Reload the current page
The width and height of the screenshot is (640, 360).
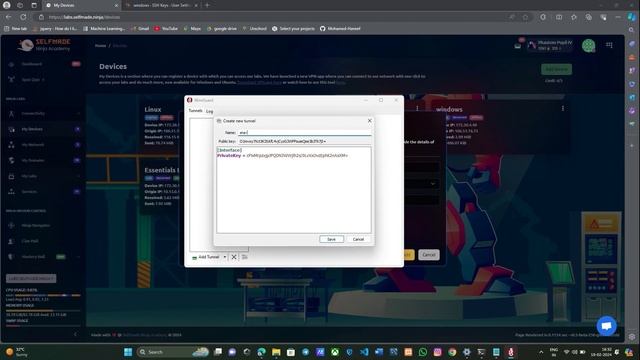click(23, 17)
